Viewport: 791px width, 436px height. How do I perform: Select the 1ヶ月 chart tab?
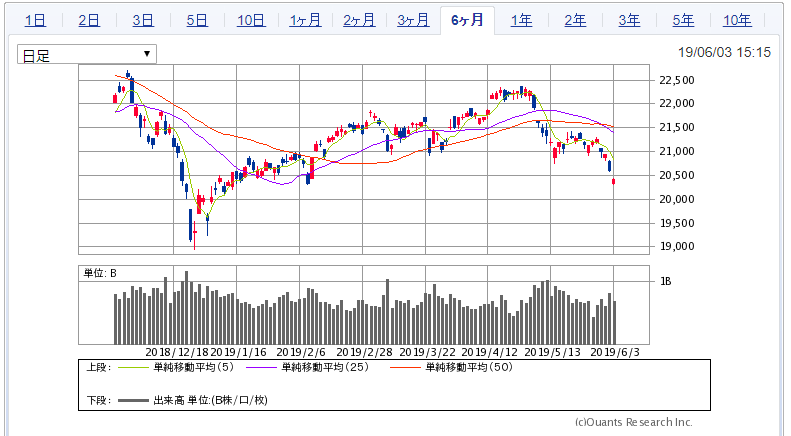pyautogui.click(x=305, y=20)
